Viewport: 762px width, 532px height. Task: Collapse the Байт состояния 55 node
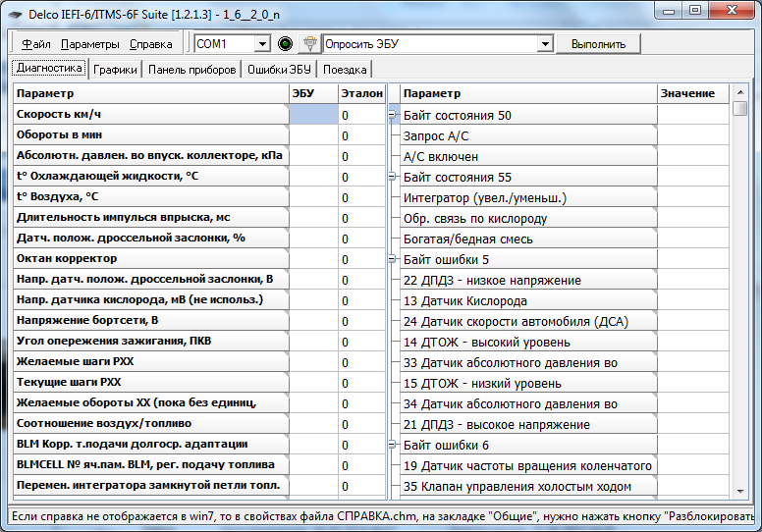392,178
